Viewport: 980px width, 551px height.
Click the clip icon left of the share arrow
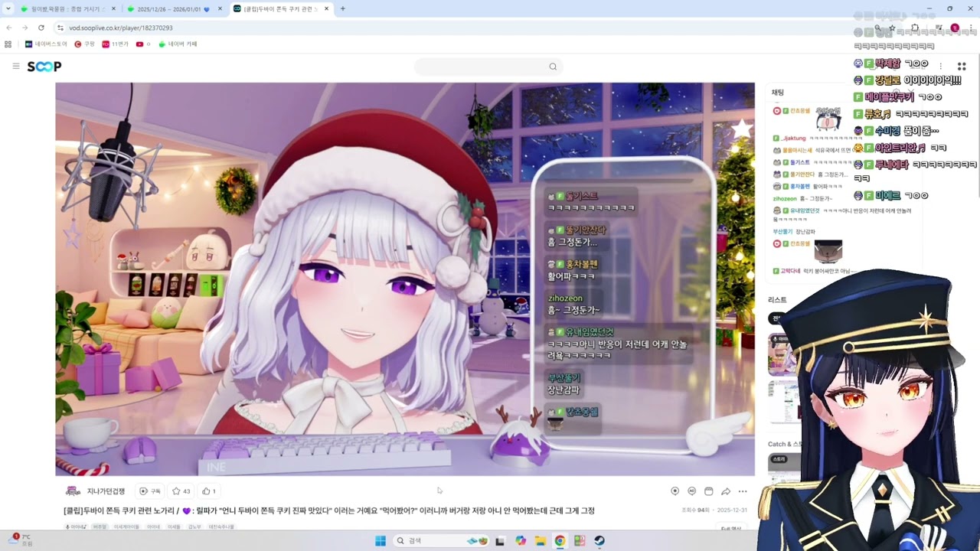(x=708, y=491)
